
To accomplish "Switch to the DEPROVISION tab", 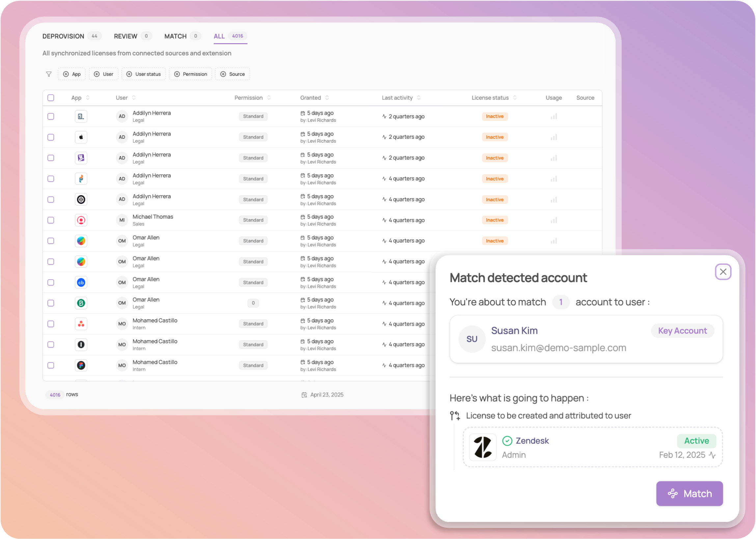I will pyautogui.click(x=63, y=36).
